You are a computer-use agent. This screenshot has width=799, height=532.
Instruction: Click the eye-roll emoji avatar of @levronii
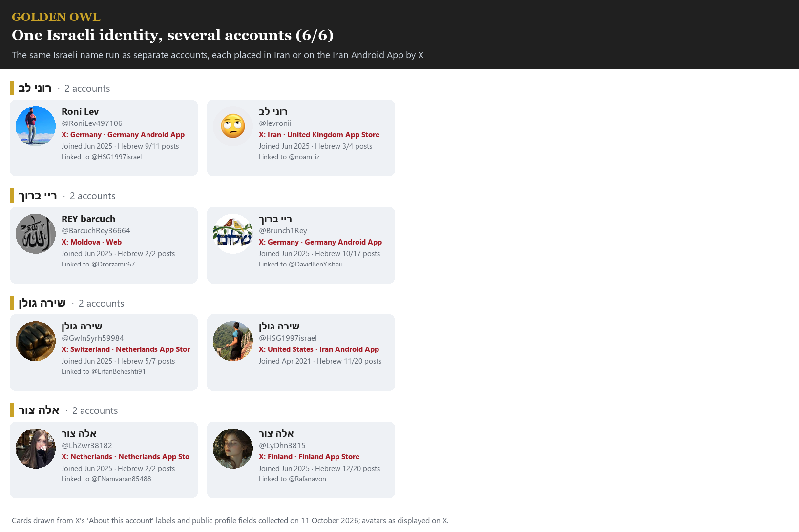tap(233, 126)
